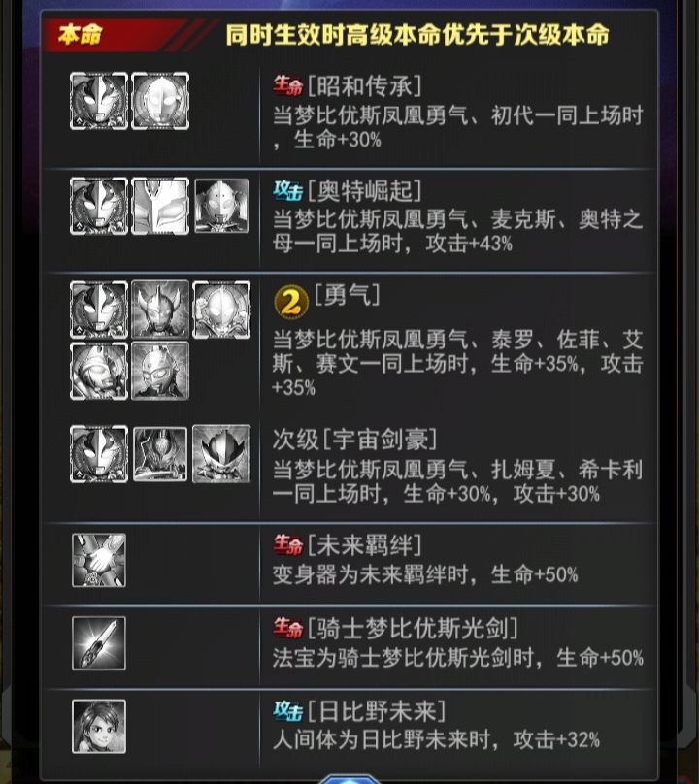This screenshot has height=784, width=699.
Task: Open the 次级[宇宙剑豪] bond title
Action: coord(354,440)
